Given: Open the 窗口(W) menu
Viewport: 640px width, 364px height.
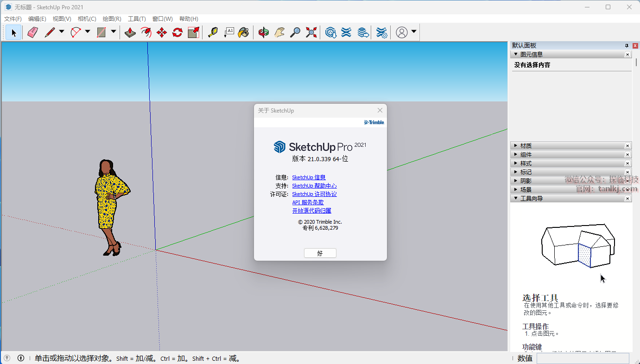Looking at the screenshot, I should click(x=162, y=19).
